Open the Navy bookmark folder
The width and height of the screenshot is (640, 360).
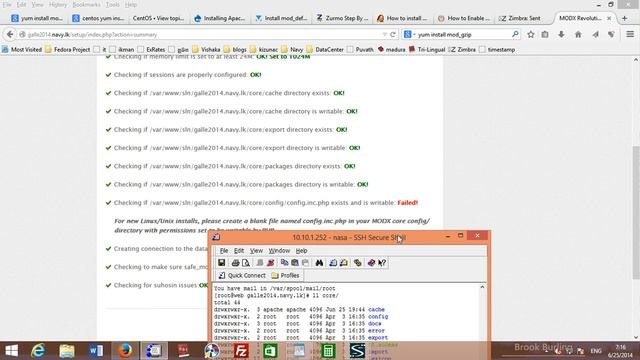[x=292, y=49]
